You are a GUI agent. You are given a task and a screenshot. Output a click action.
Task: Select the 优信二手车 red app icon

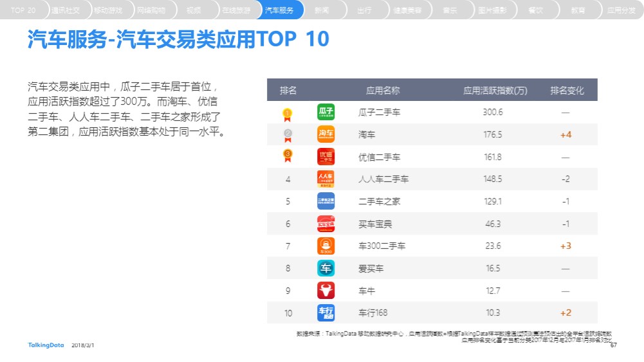326,157
